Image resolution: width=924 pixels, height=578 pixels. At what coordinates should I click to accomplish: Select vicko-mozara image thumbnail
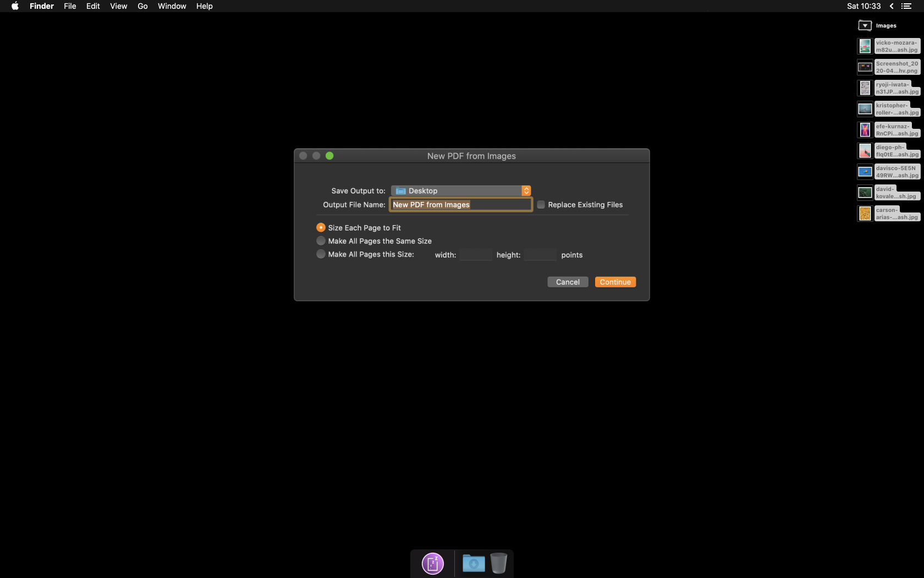(865, 46)
